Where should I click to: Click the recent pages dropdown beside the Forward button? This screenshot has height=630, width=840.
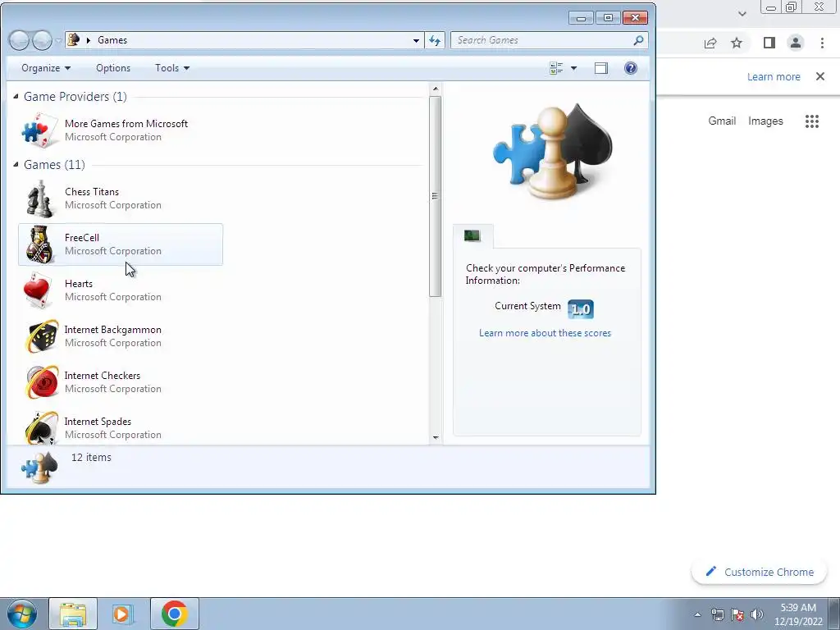[58, 41]
